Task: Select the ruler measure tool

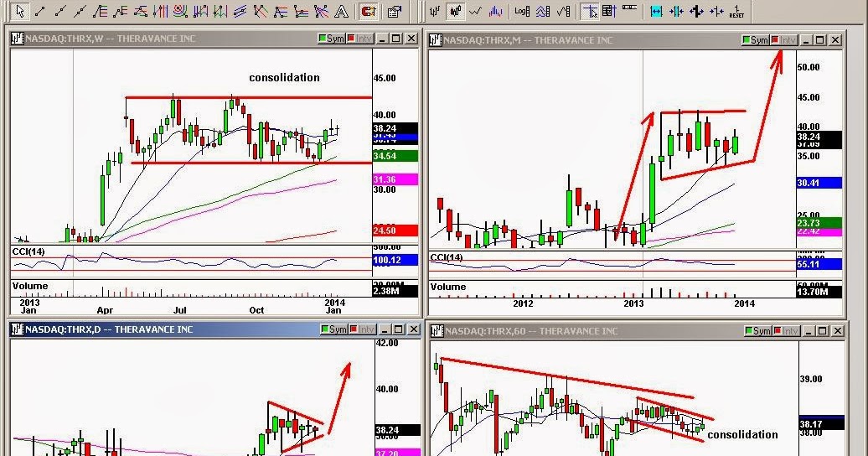Action: (x=629, y=8)
